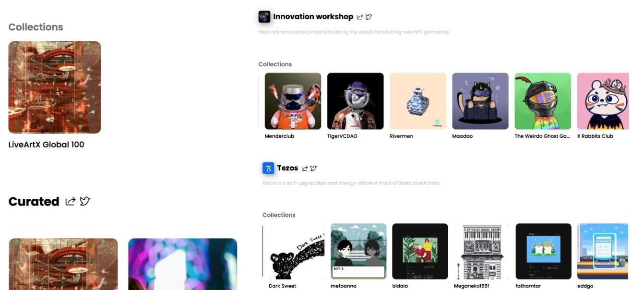Click the X Rabbits Club label

[x=595, y=136]
